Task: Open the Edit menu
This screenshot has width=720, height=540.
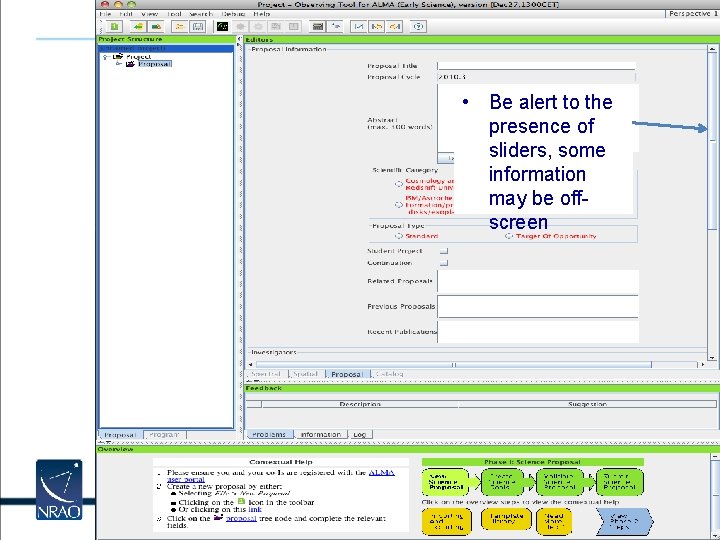Action: tap(126, 14)
